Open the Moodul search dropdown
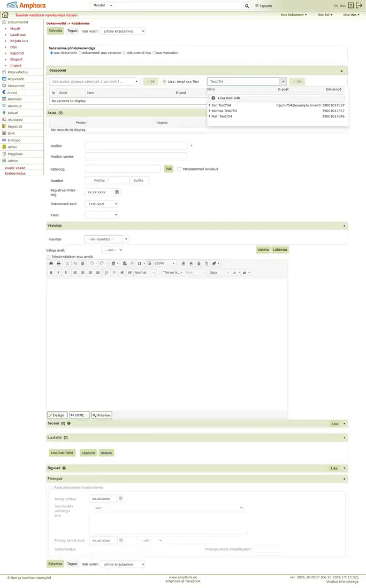Image resolution: width=366 pixels, height=588 pixels. (x=102, y=6)
